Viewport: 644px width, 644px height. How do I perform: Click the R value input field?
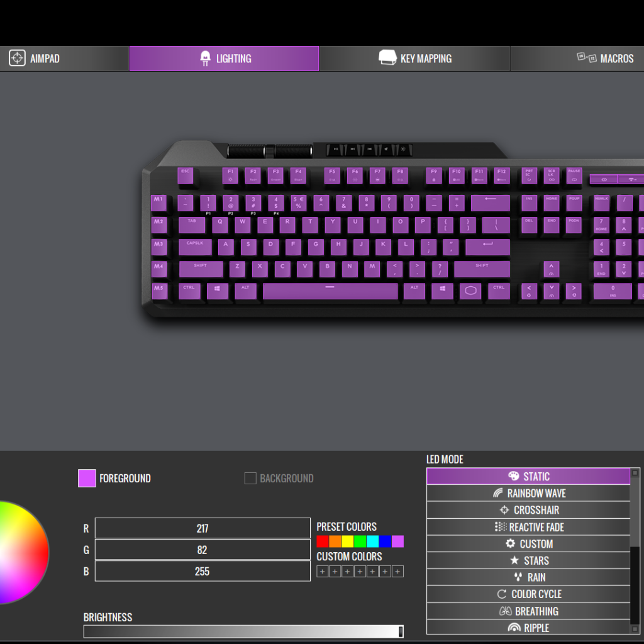203,529
